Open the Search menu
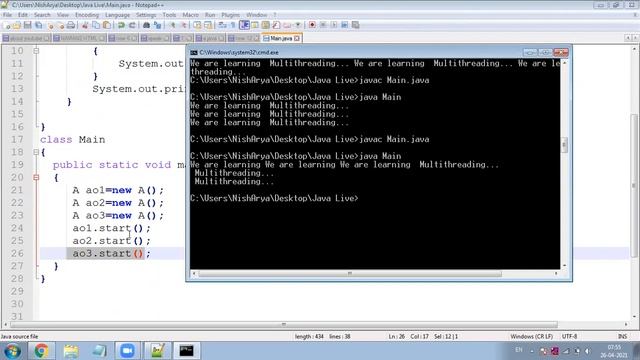The width and height of the screenshot is (640, 360). tap(42, 15)
